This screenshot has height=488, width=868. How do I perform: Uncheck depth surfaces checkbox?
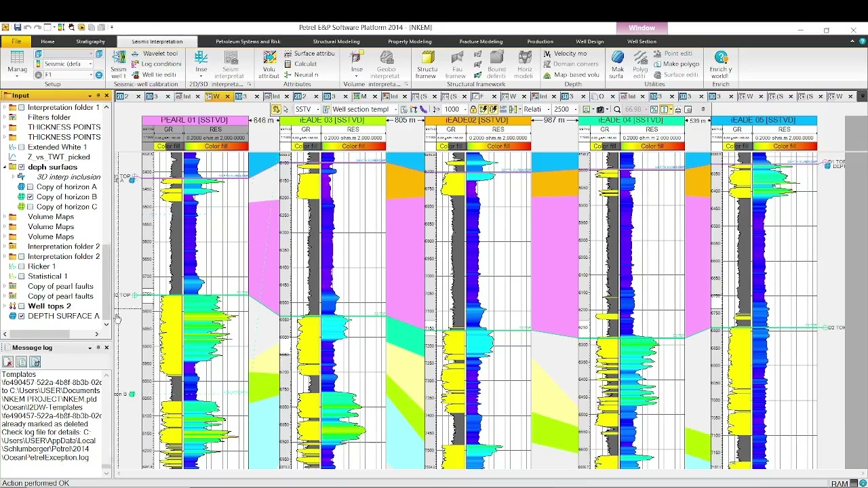[x=22, y=167]
